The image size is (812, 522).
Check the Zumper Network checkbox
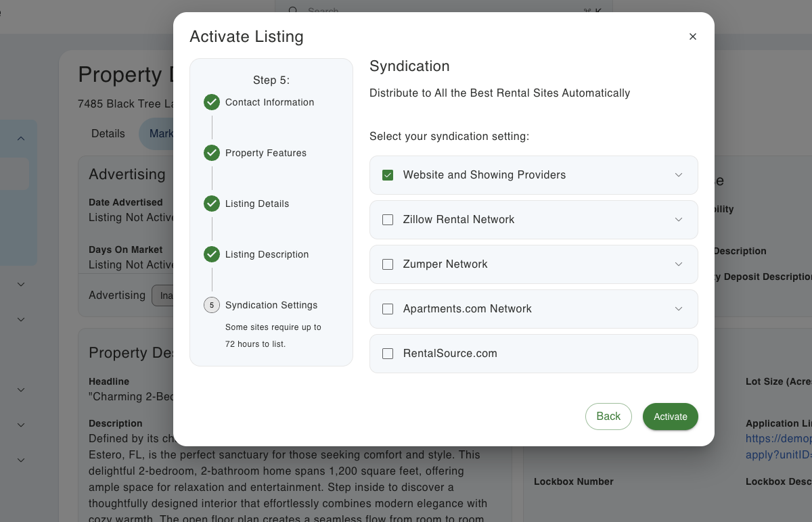pos(388,264)
